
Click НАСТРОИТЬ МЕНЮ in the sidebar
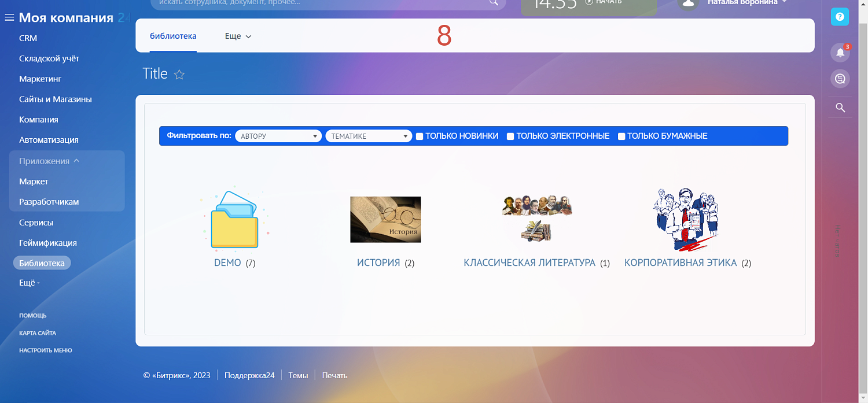pyautogui.click(x=46, y=350)
